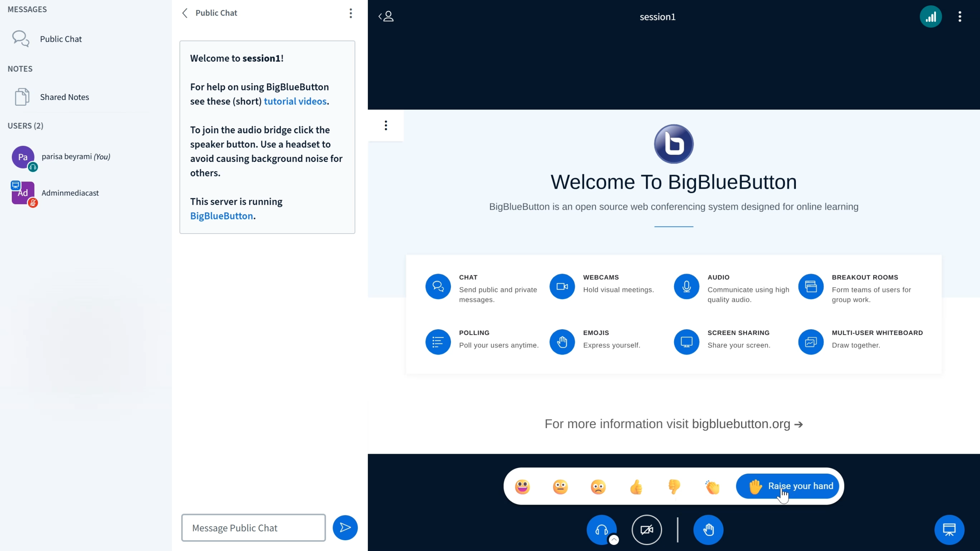Select the clapping hands emoji
This screenshot has height=551, width=980.
pos(712,487)
